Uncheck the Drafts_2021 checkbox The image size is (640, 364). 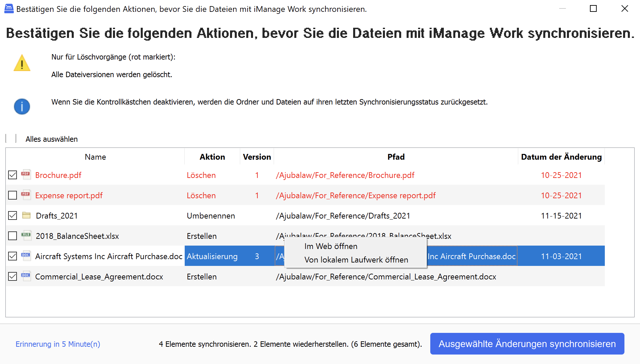13,215
